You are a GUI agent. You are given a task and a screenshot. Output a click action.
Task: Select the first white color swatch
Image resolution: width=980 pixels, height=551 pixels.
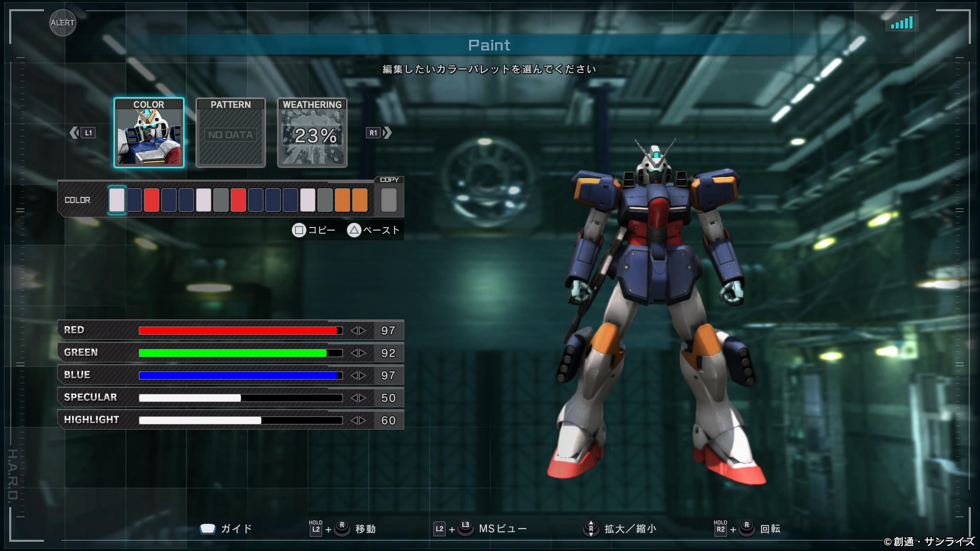tap(117, 200)
